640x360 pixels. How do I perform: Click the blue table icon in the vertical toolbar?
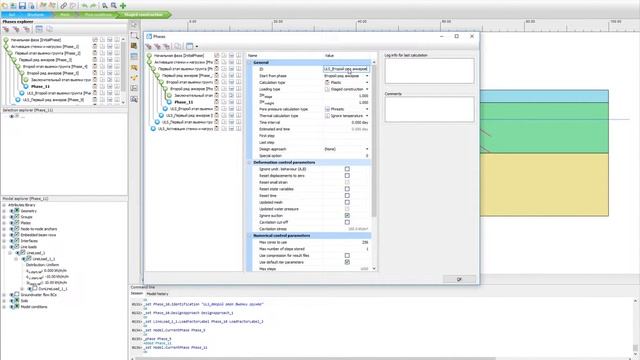[x=134, y=56]
